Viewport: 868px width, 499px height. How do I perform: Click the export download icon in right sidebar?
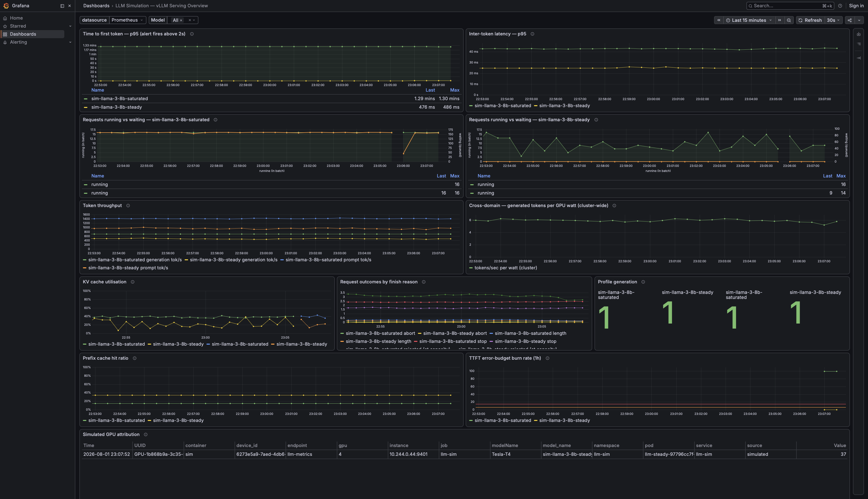point(859,34)
